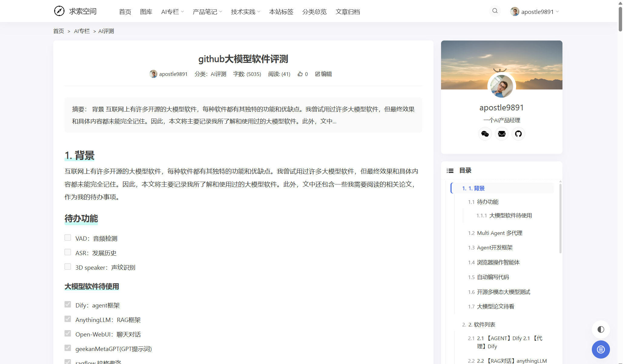The height and width of the screenshot is (364, 623).
Task: Click the AI评测 category link
Action: pos(218,74)
